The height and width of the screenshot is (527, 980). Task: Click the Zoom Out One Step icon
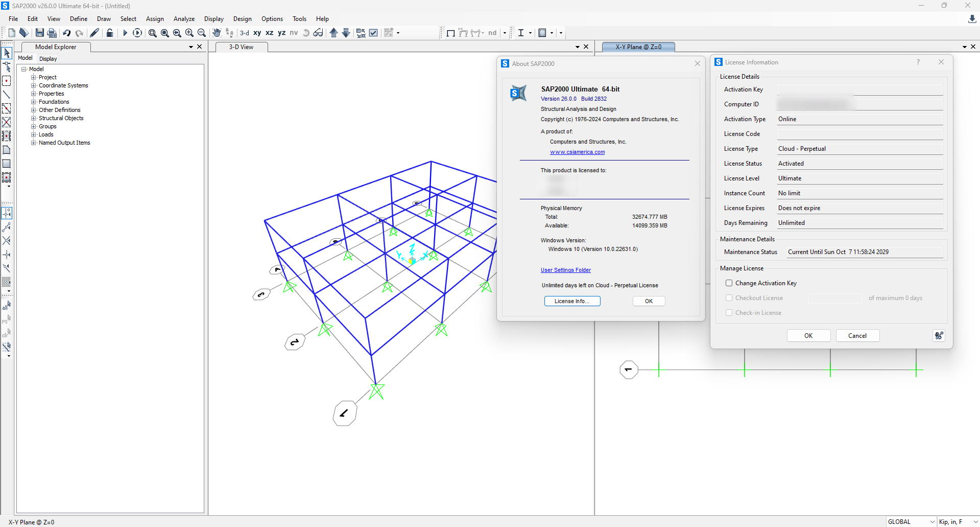coord(202,33)
